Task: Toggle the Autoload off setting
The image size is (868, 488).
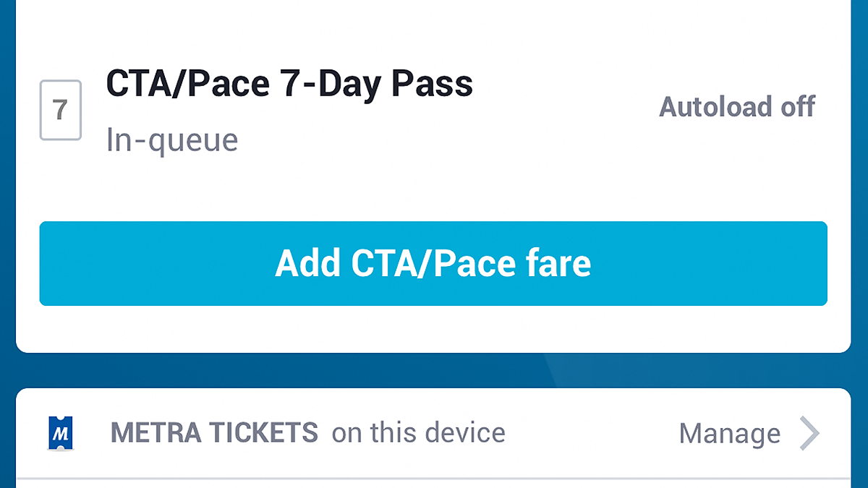Action: 736,107
